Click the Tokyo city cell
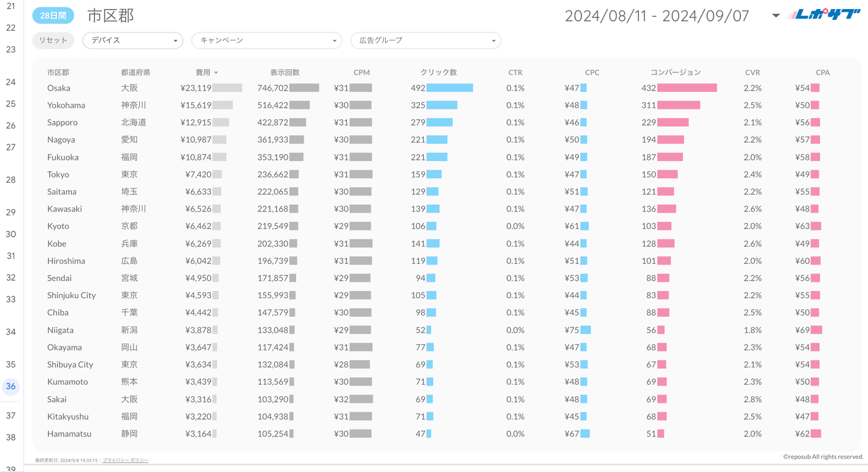This screenshot has height=472, width=868. pos(58,174)
